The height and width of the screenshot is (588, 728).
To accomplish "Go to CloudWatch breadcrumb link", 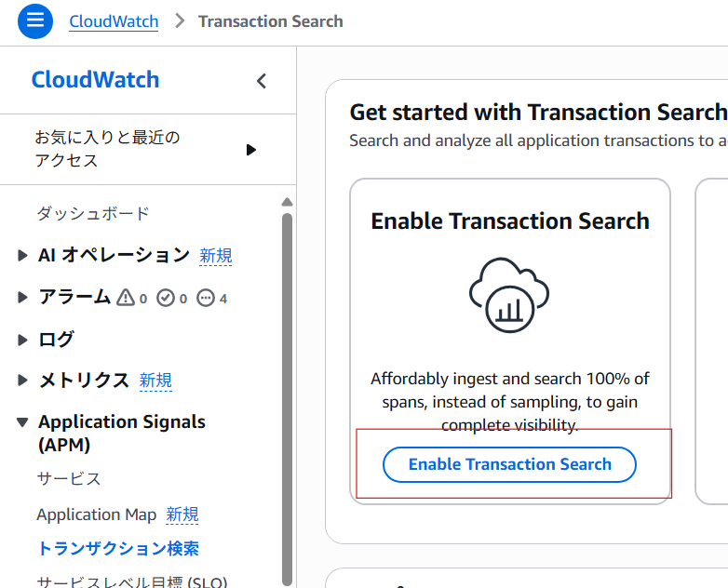I will 114,21.
